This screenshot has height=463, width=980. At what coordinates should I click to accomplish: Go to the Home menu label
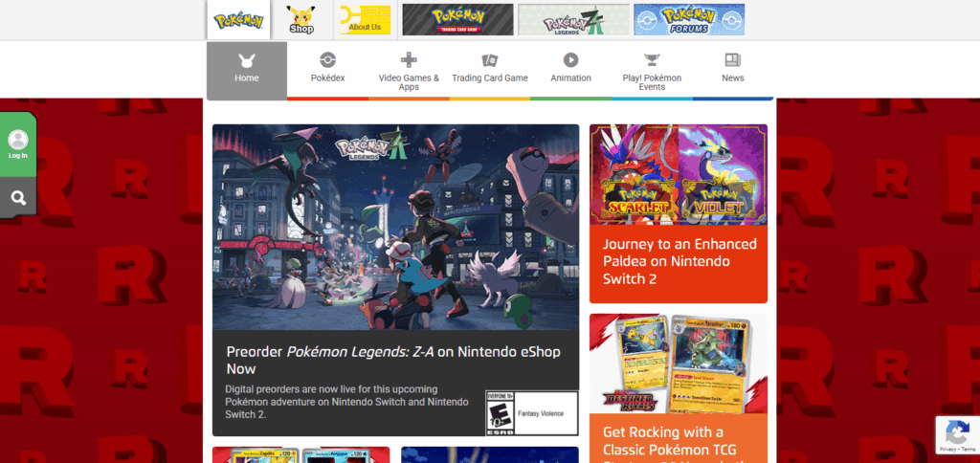(x=246, y=78)
